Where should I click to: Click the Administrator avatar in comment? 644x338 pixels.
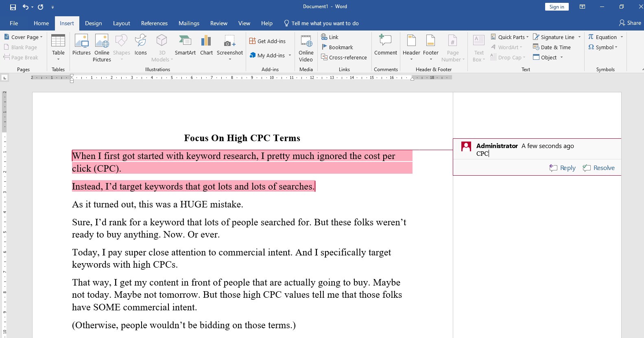[x=466, y=146]
